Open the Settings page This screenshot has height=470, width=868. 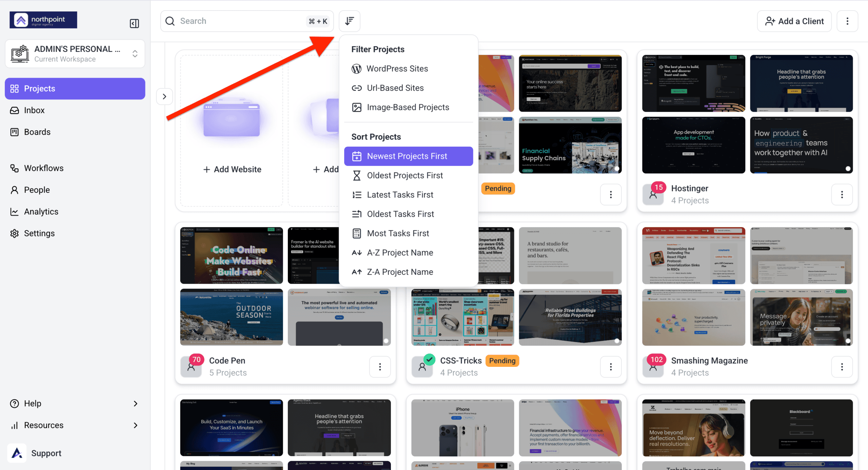coord(75,233)
